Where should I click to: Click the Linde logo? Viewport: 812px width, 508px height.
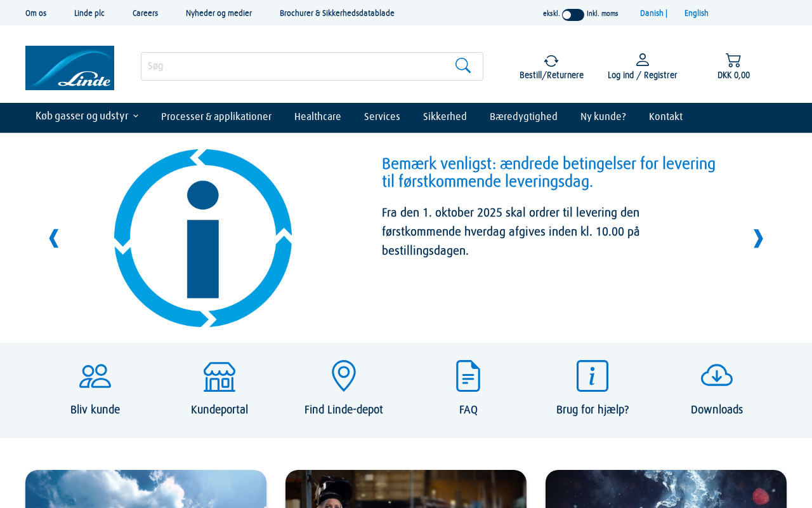coord(70,68)
